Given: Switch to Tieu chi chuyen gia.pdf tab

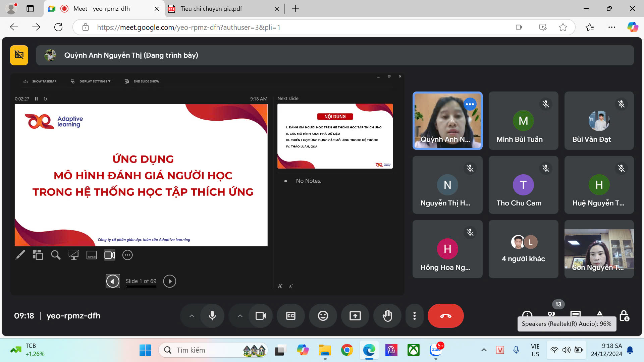Looking at the screenshot, I should tap(224, 9).
